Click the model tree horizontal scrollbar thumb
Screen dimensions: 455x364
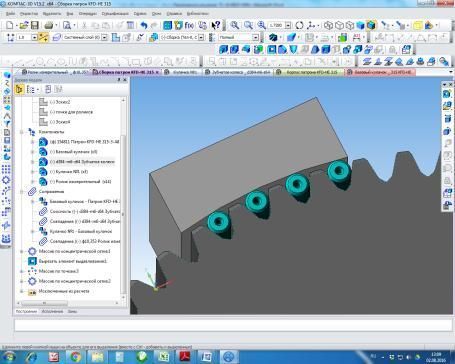44,303
